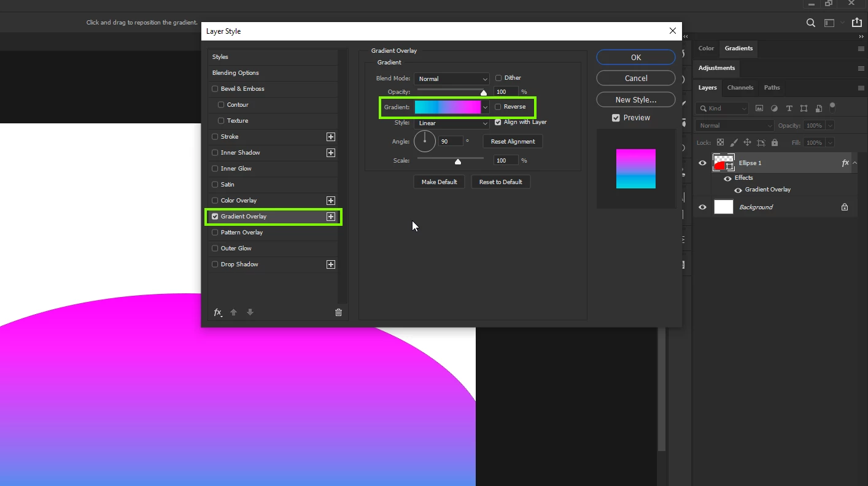Filter layers by pixel layers icon
Viewport: 868px width, 486px height.
tap(759, 108)
